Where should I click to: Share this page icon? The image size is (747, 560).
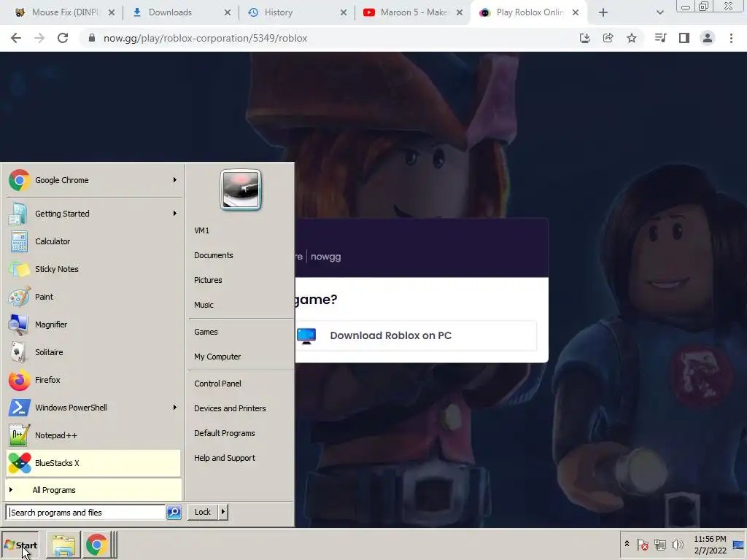(x=608, y=38)
